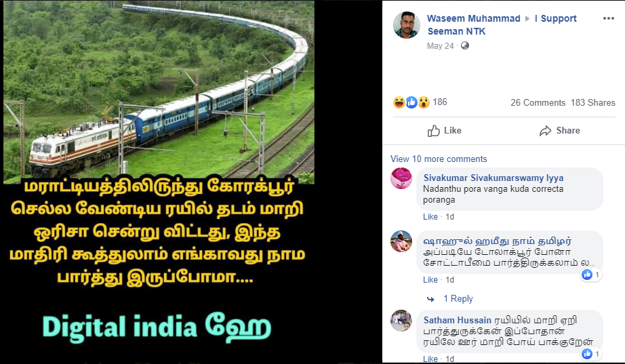This screenshot has height=364, width=625.
Task: Like Sivakumar Sivakumarswamy Iyya's comment
Action: pos(430,216)
